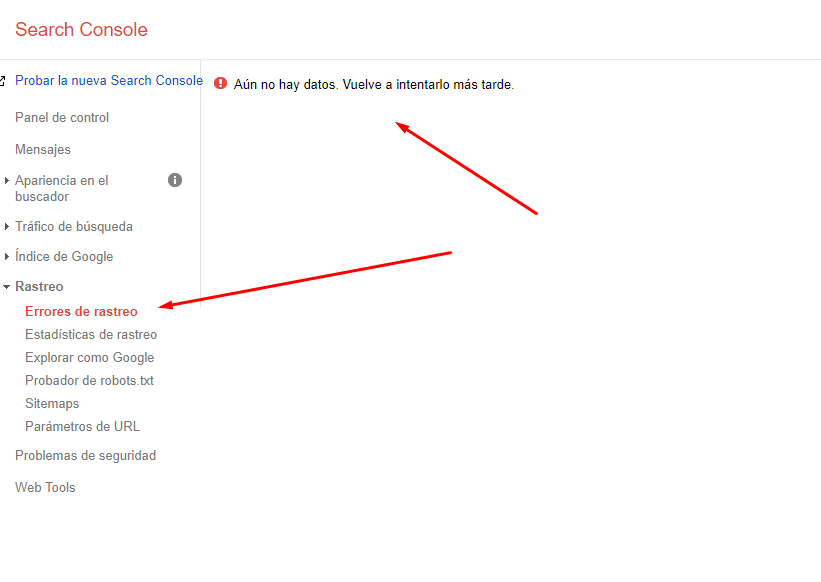Image resolution: width=821 pixels, height=582 pixels.
Task: Open Web Tools
Action: coord(45,487)
